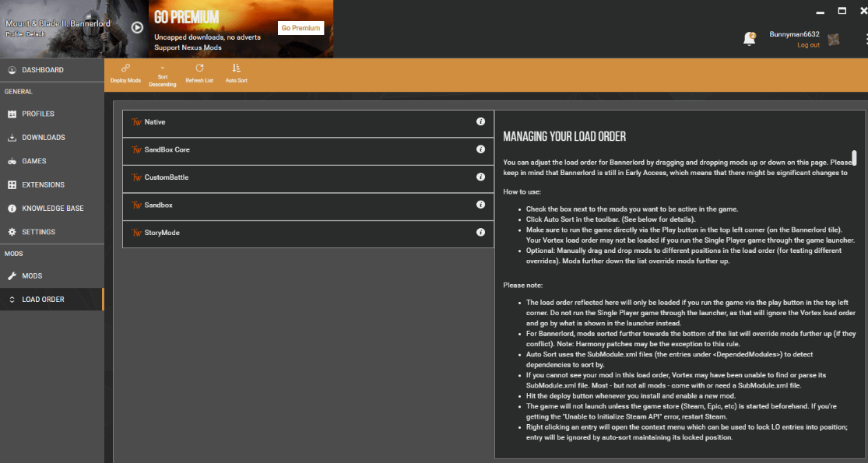Viewport: 868px width, 463px height.
Task: Click the TaleWorlds icon beside SandBox Core
Action: coord(137,150)
